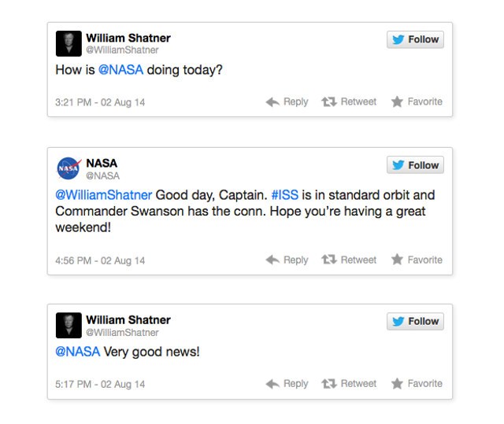
Task: Open the #ISS hashtag link
Action: pyautogui.click(x=287, y=195)
